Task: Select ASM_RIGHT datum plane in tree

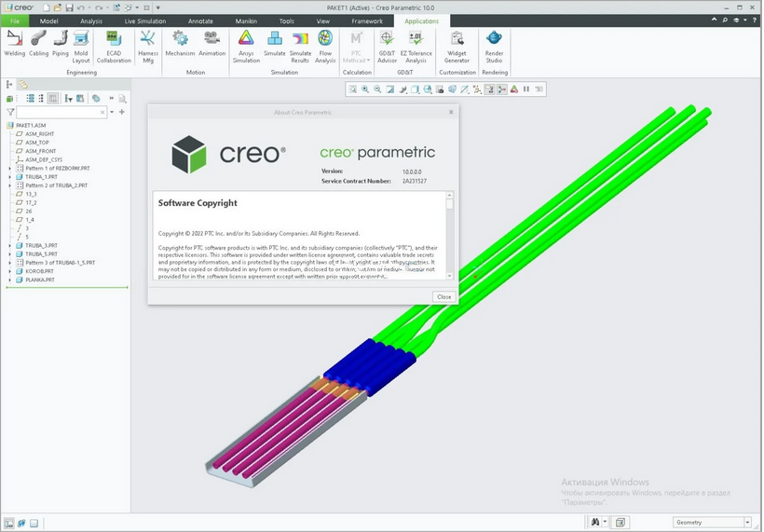Action: click(34, 134)
